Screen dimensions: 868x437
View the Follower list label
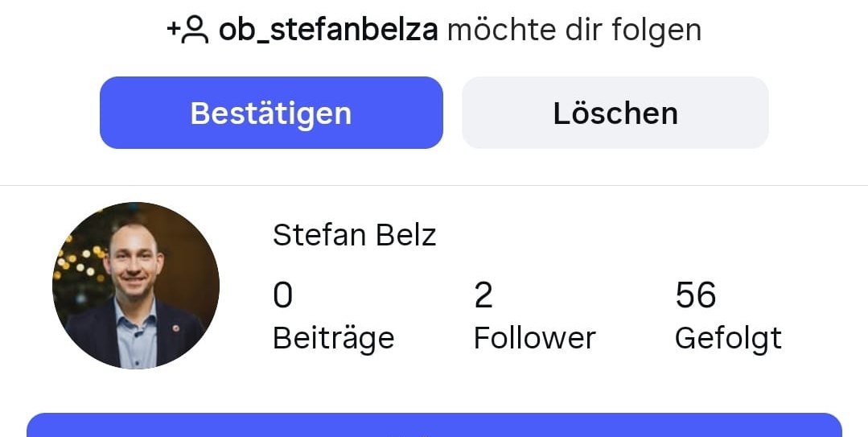click(534, 338)
